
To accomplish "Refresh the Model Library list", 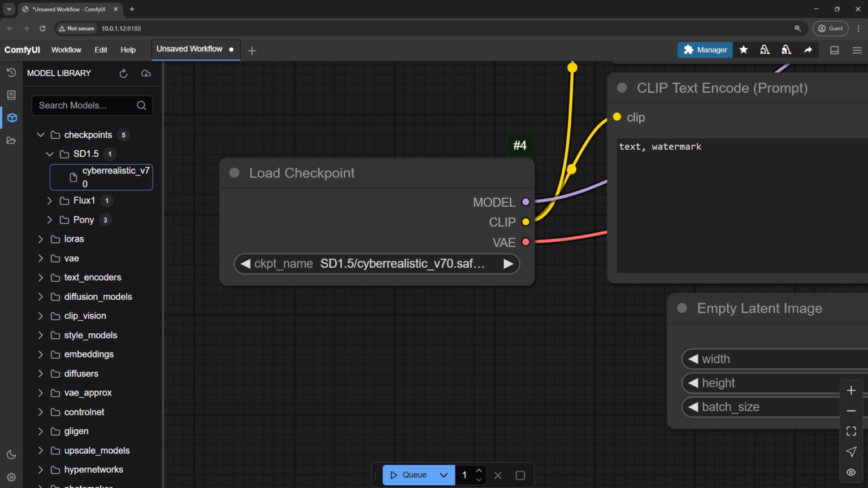I will tap(123, 73).
